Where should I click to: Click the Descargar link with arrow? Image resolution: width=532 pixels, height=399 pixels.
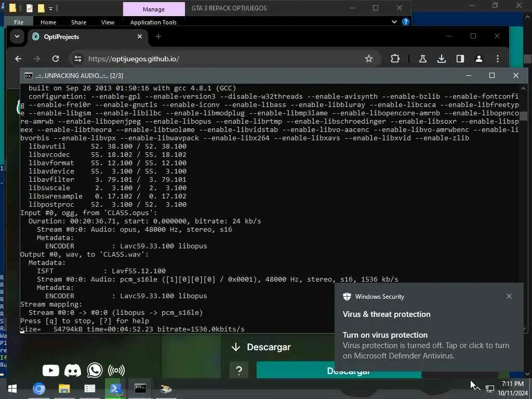tap(261, 347)
